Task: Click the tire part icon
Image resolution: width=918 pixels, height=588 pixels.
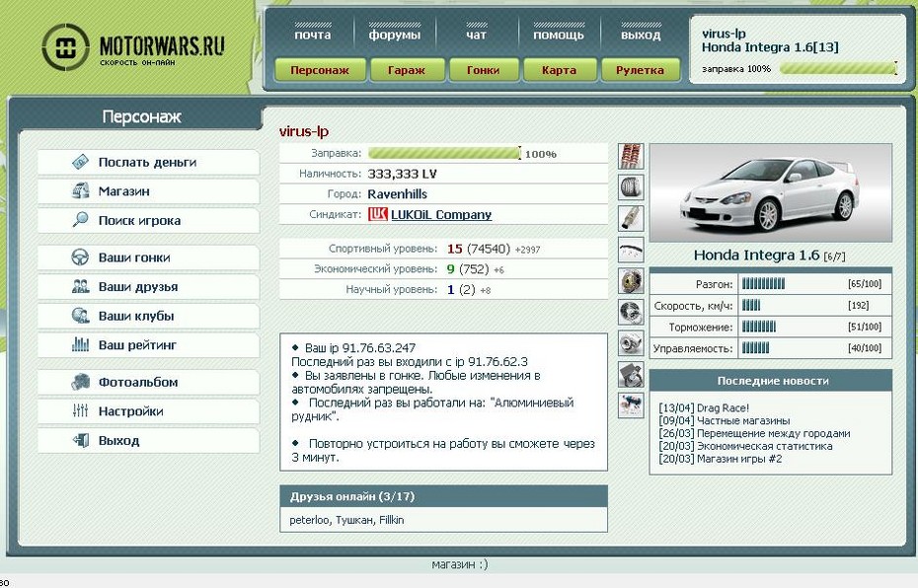Action: click(x=631, y=187)
